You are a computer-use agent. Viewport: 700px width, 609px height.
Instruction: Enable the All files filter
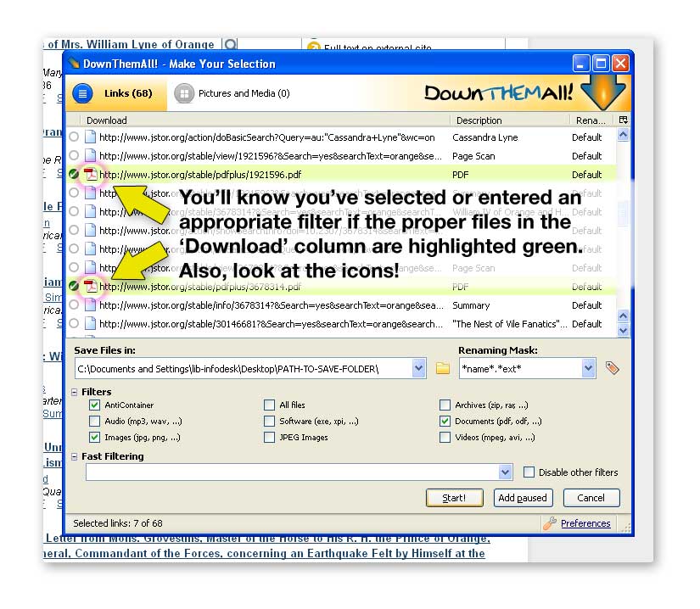point(269,405)
